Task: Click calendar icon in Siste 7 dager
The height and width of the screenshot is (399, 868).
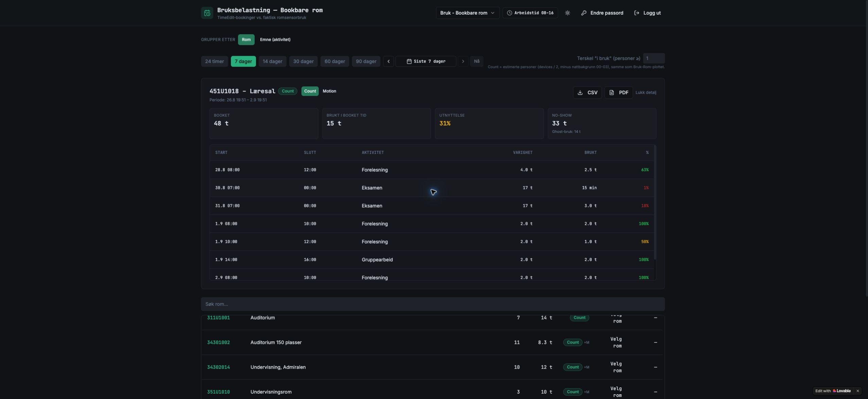Action: click(x=409, y=62)
